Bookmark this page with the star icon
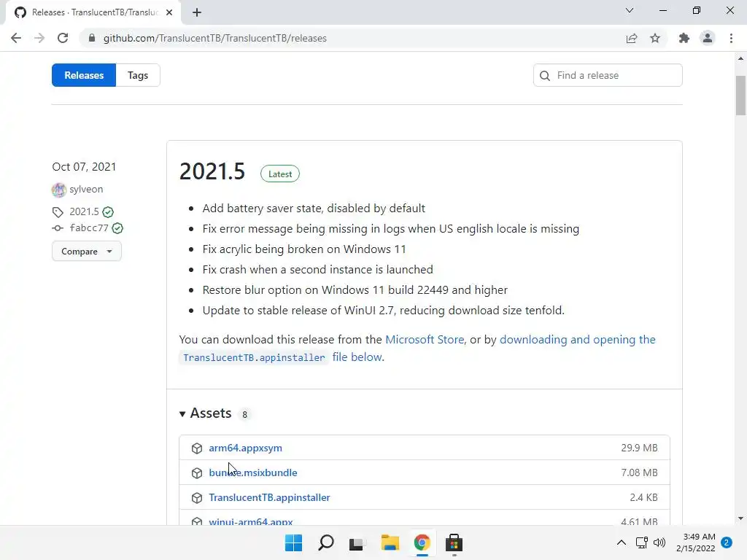This screenshot has width=747, height=560. click(655, 38)
